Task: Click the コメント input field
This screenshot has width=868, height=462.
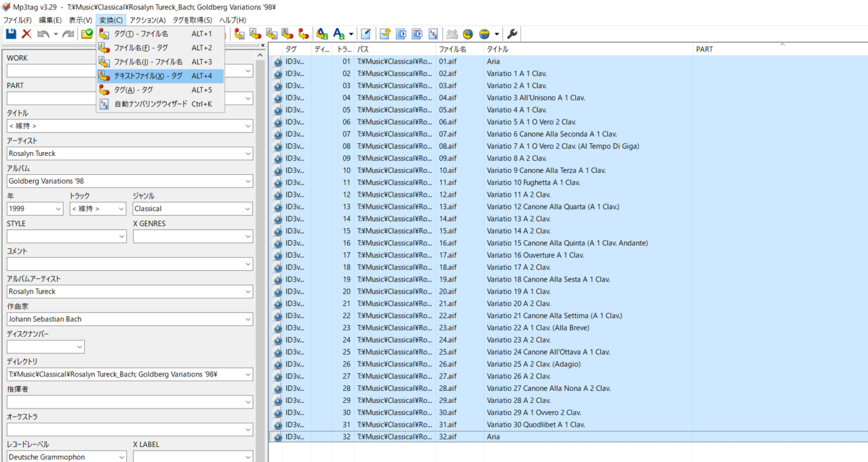Action: (x=130, y=264)
